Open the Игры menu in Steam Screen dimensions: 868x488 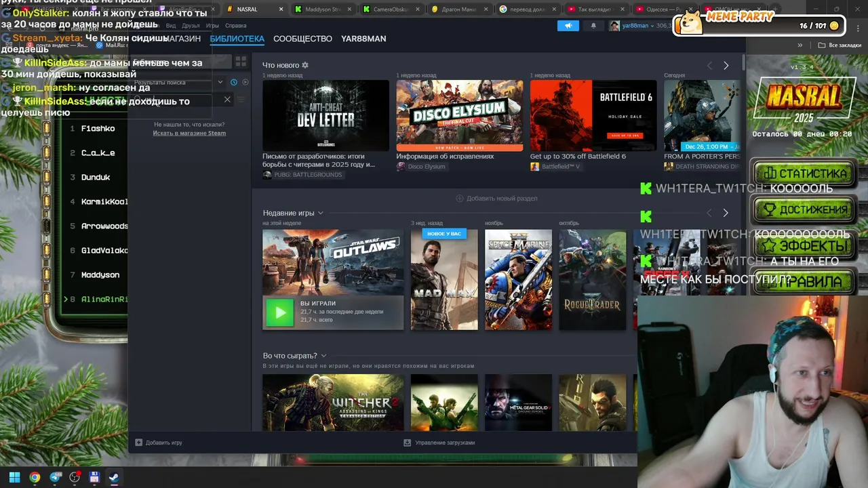pos(212,26)
